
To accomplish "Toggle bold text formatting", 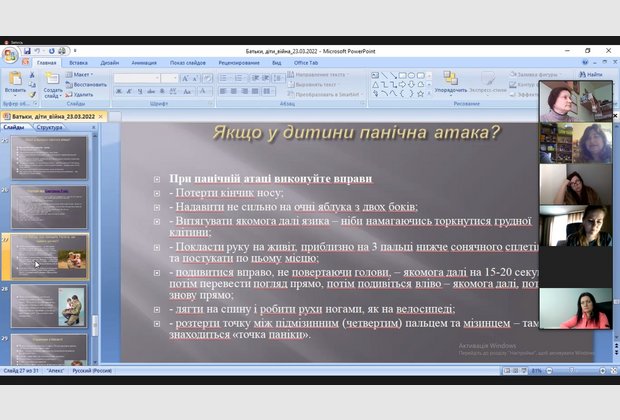I will (118, 91).
